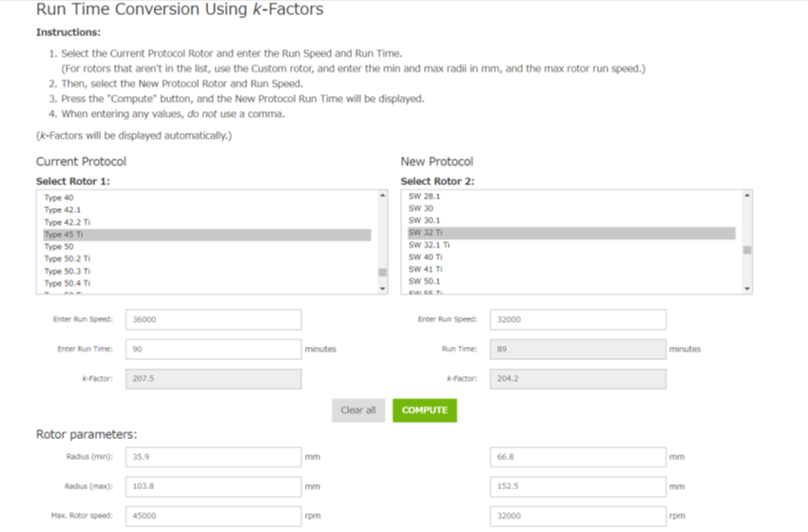Focus Rotor 2 min radius field 66.8
Viewport: 808px width, 532px height.
click(x=578, y=457)
